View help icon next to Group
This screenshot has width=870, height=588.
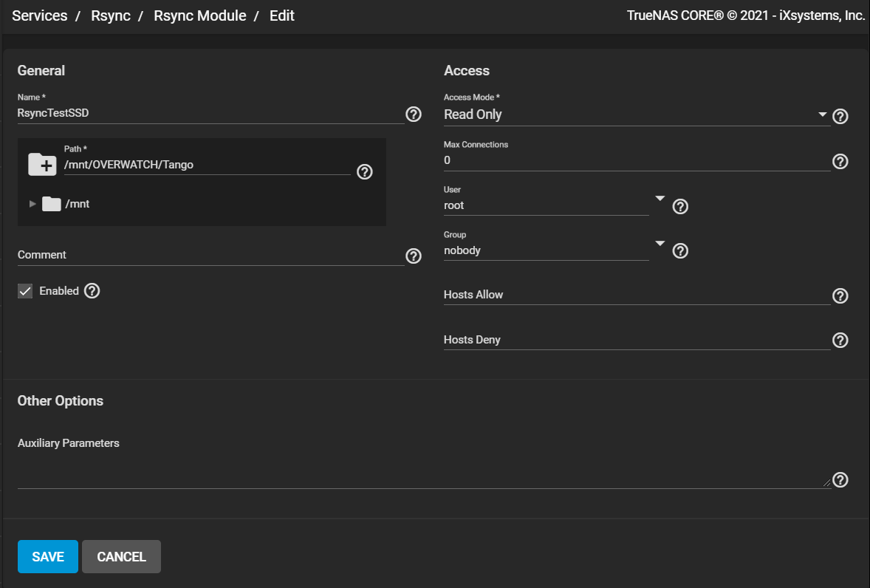click(x=680, y=250)
